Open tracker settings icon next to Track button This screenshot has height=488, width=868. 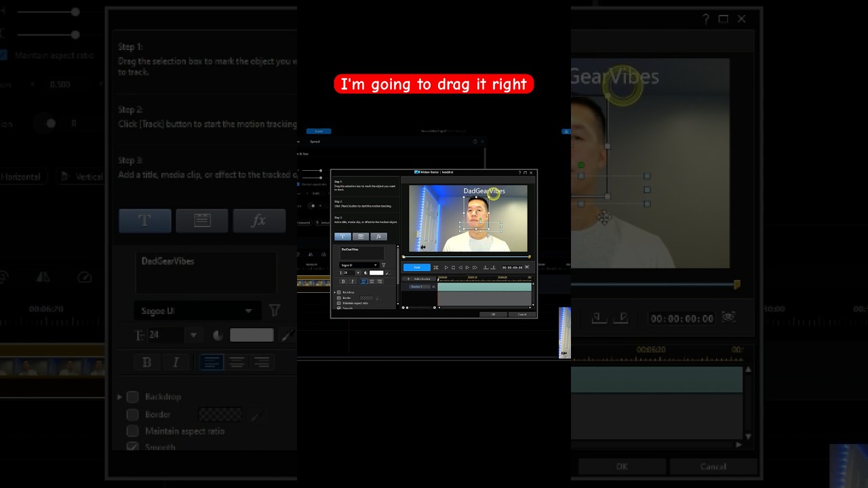[x=436, y=267]
